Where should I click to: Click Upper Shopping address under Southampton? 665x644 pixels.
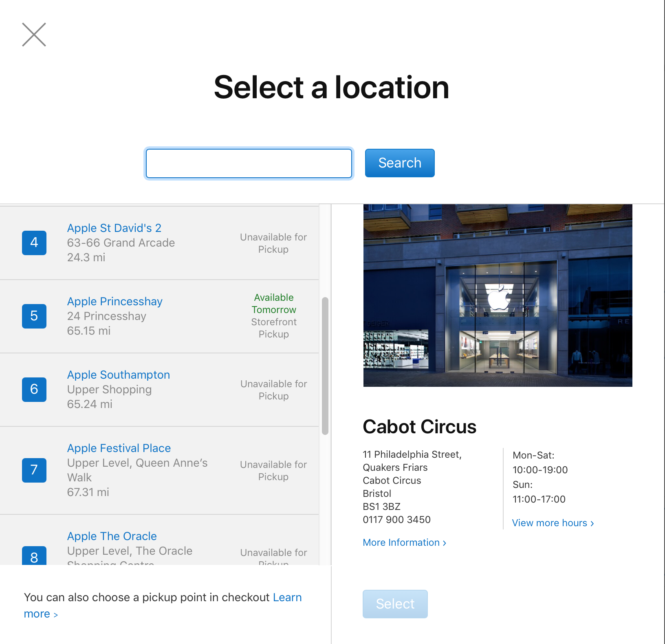(x=110, y=389)
